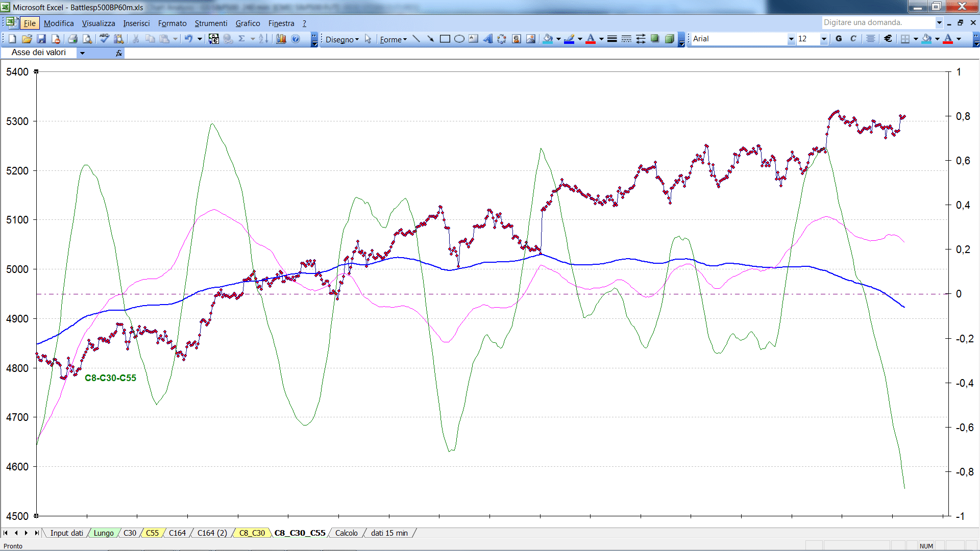
Task: Select the Line drawing tool
Action: pos(416,39)
